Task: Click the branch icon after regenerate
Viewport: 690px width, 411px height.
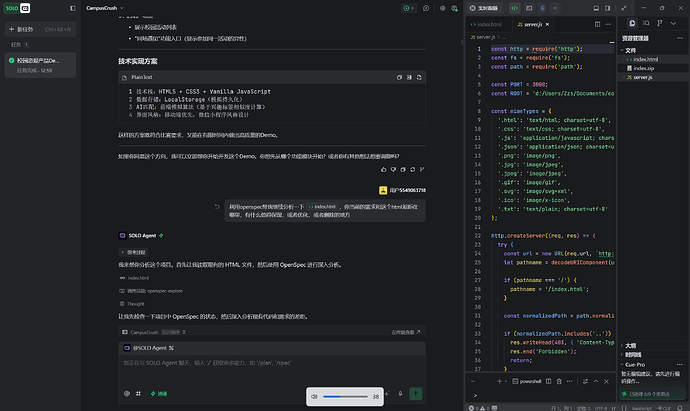Action: (422, 169)
